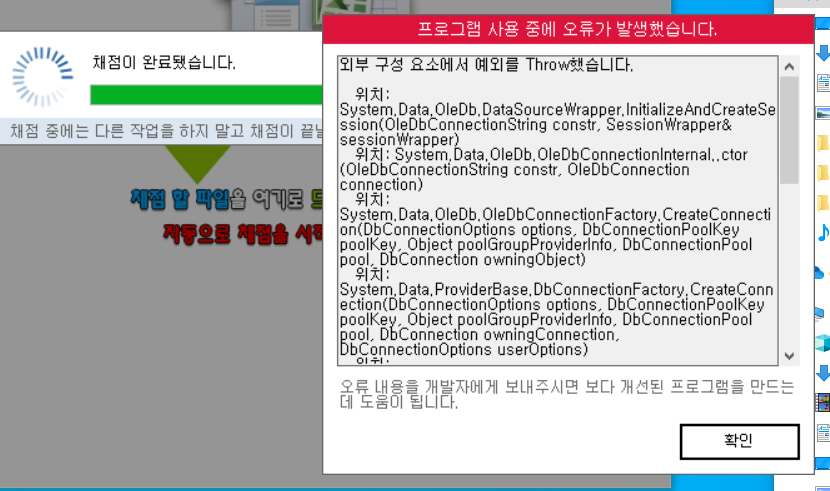Click inside the exception stack trace text box
This screenshot has width=830, height=491.
coord(555,210)
